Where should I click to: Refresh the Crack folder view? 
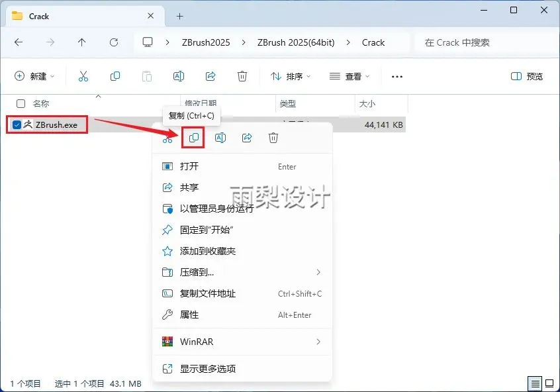click(x=114, y=42)
